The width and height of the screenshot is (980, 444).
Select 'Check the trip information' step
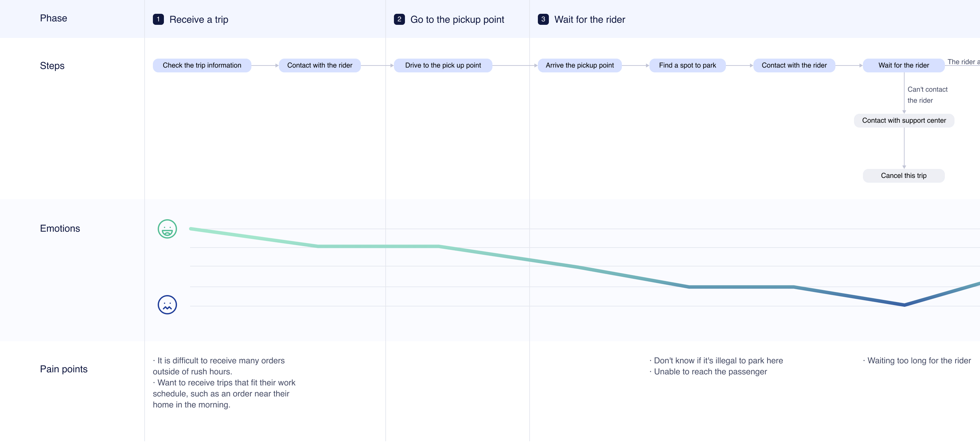pos(202,65)
